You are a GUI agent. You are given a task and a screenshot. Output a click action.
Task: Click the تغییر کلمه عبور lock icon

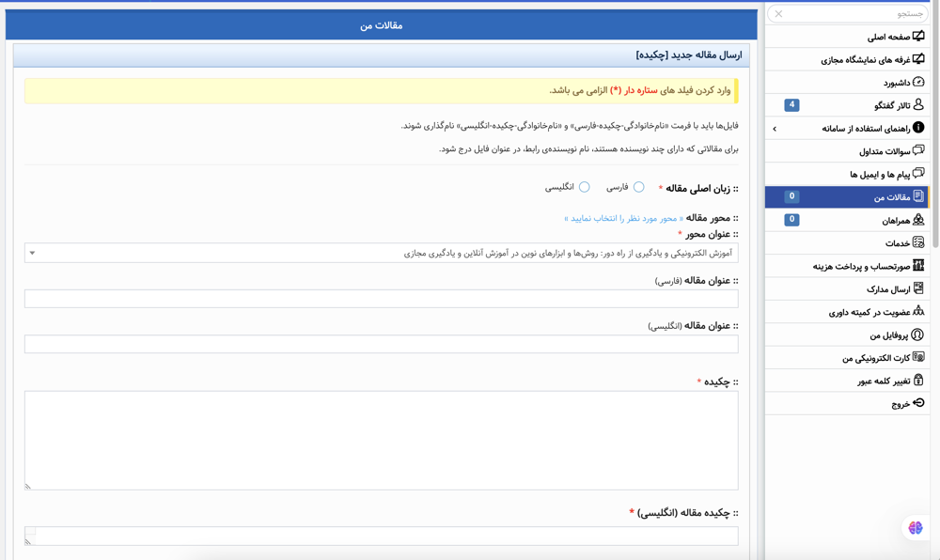(x=917, y=381)
